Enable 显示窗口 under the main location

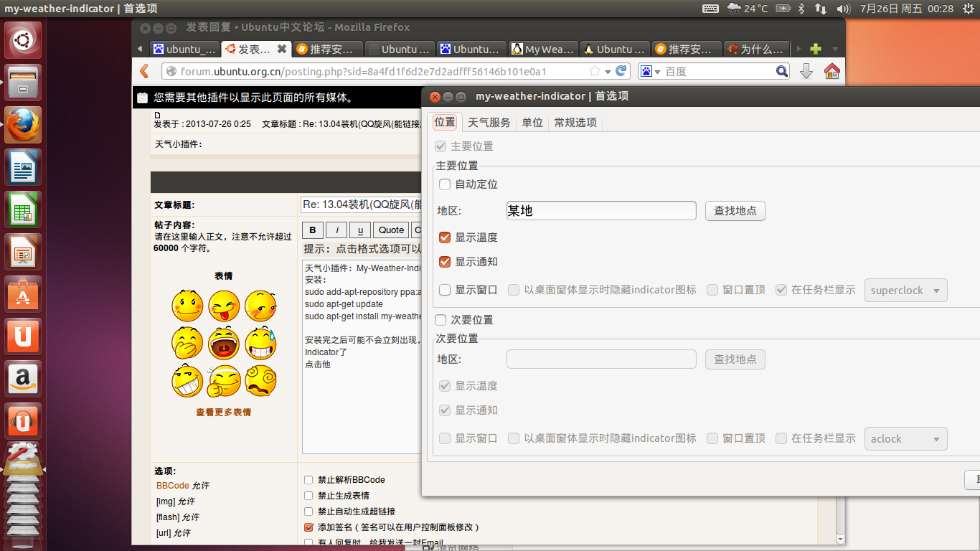point(445,290)
